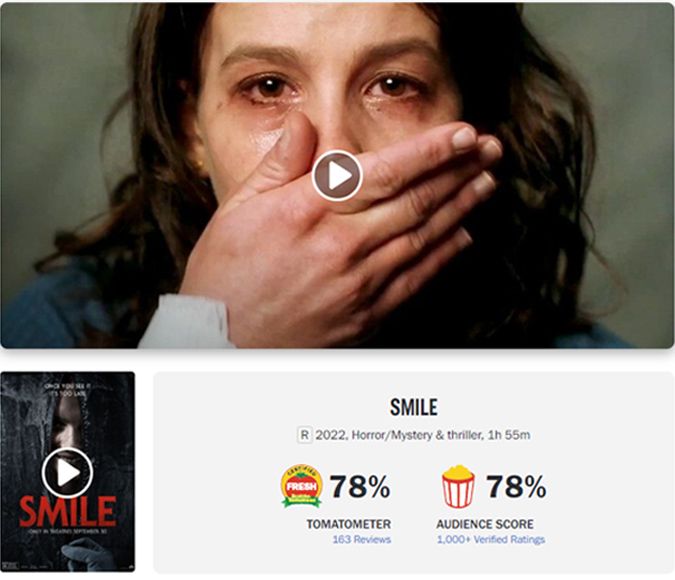This screenshot has width=675, height=580.
Task: Click the Certified Fresh tomato badge
Action: point(301,486)
